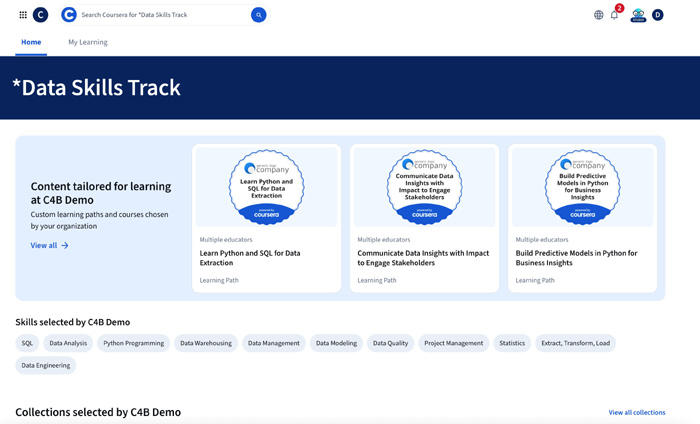The width and height of the screenshot is (700, 424).
Task: Select the SQL skill chip
Action: (x=28, y=343)
